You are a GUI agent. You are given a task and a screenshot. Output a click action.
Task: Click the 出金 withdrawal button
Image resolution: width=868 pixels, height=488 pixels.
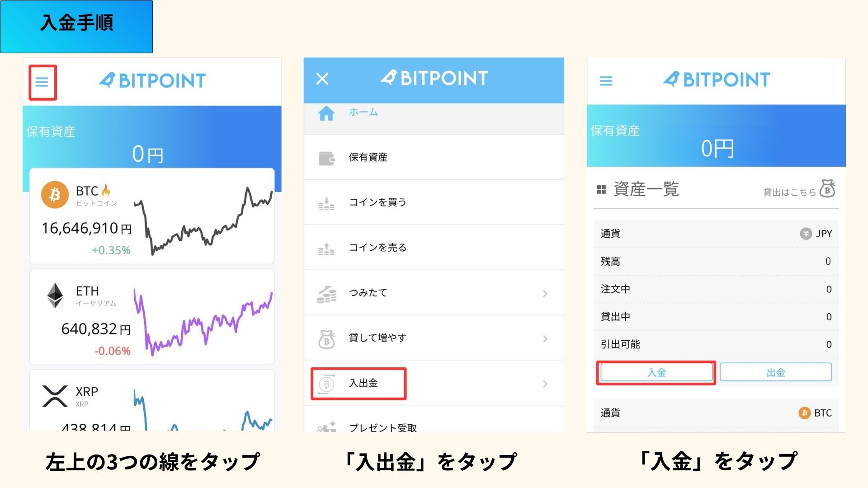pos(776,372)
